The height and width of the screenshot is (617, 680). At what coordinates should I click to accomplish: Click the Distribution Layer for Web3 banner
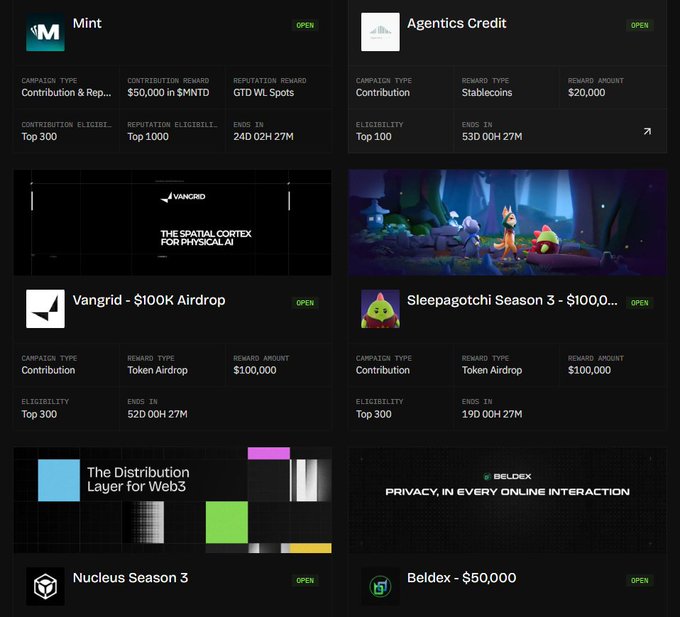[x=173, y=500]
